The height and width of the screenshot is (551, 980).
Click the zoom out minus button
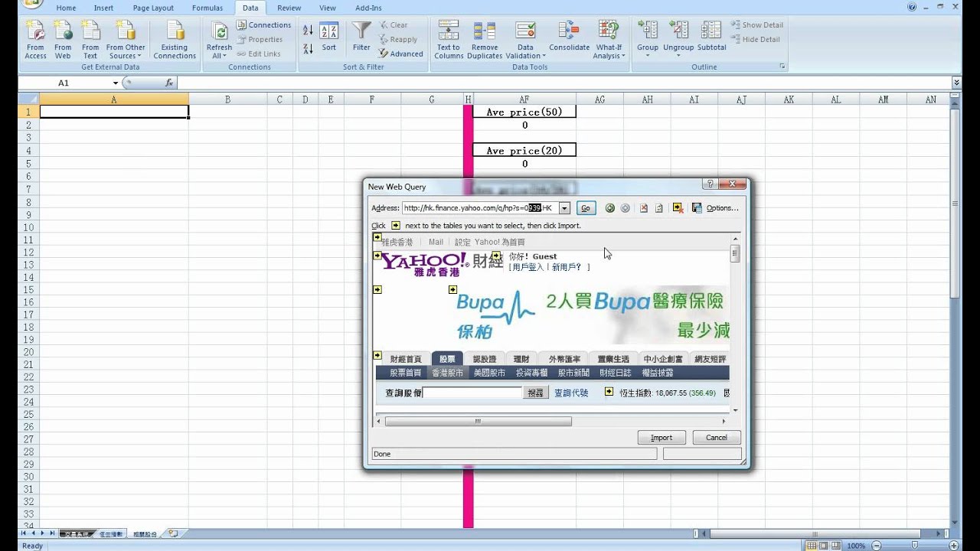coord(875,546)
